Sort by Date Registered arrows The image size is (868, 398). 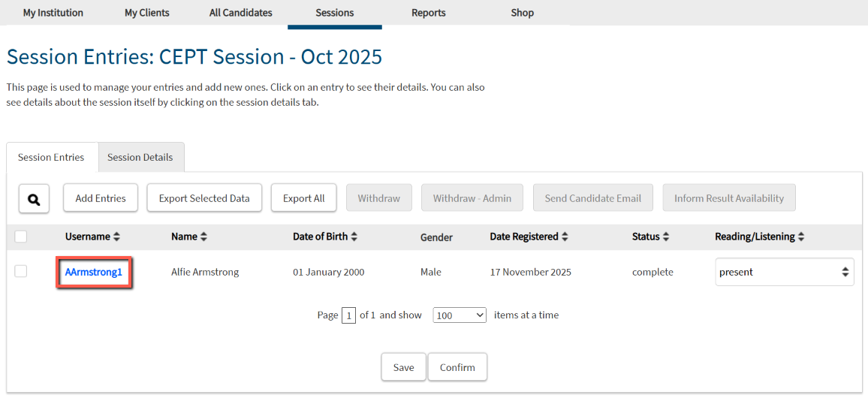click(x=565, y=237)
